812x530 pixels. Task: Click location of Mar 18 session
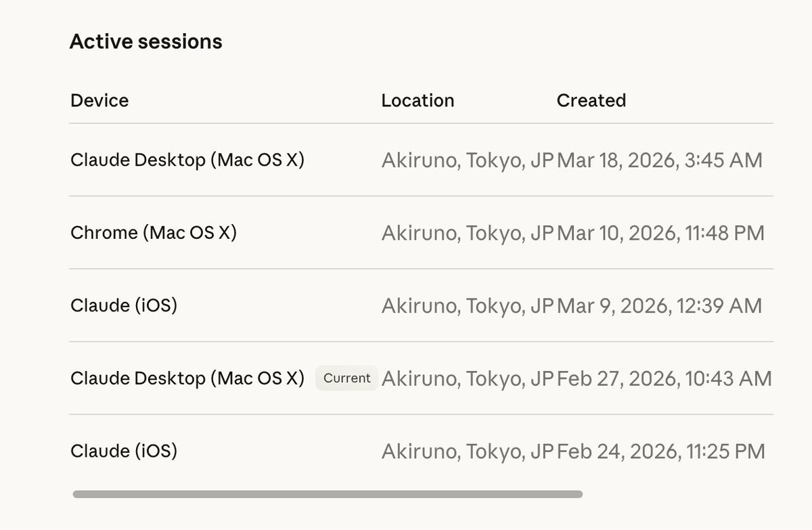click(468, 160)
